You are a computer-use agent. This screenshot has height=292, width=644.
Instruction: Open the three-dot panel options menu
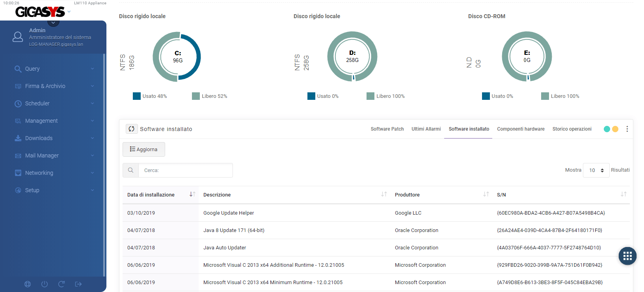627,129
